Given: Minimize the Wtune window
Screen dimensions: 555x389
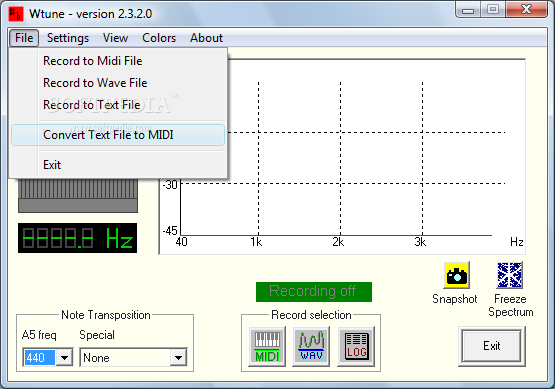Looking at the screenshot, I should 468,10.
